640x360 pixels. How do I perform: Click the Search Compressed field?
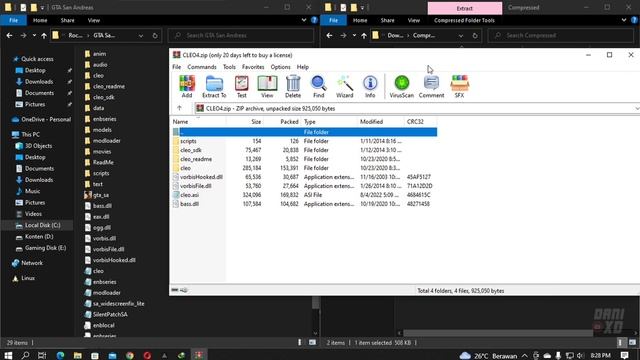561,36
